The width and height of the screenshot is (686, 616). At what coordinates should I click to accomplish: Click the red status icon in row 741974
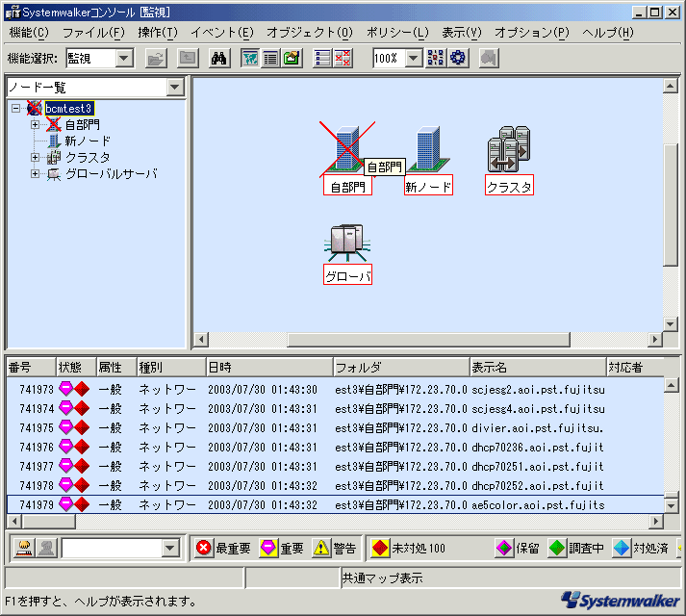coord(82,408)
